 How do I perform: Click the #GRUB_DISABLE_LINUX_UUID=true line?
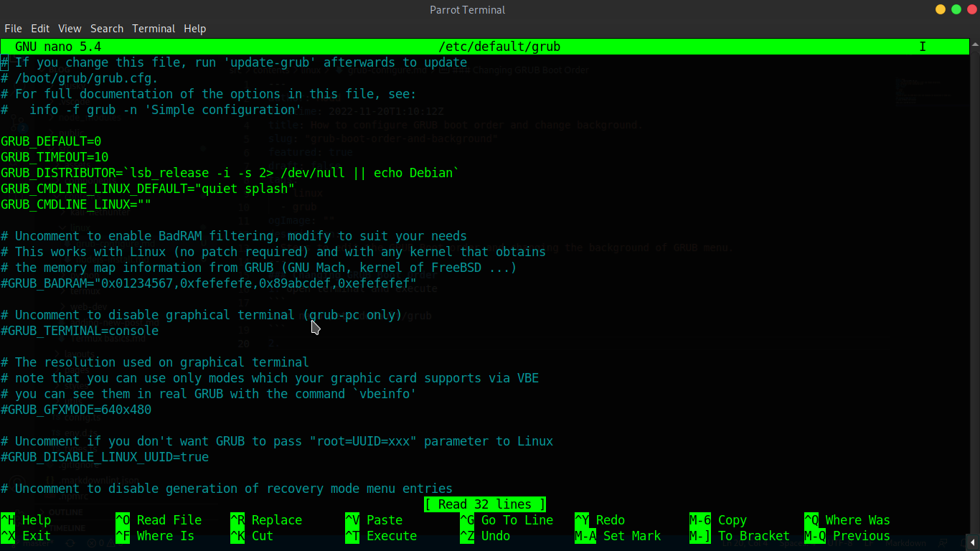click(x=105, y=457)
